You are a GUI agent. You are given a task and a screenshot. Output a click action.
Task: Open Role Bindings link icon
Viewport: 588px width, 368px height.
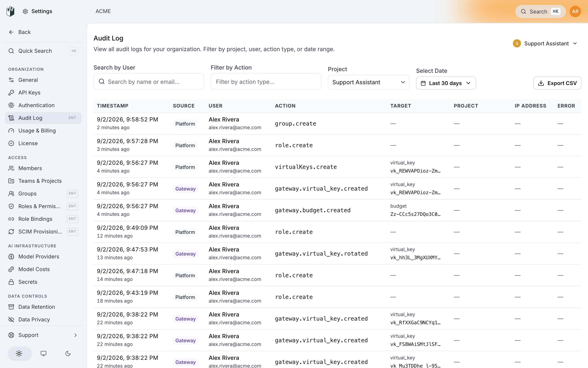click(11, 219)
